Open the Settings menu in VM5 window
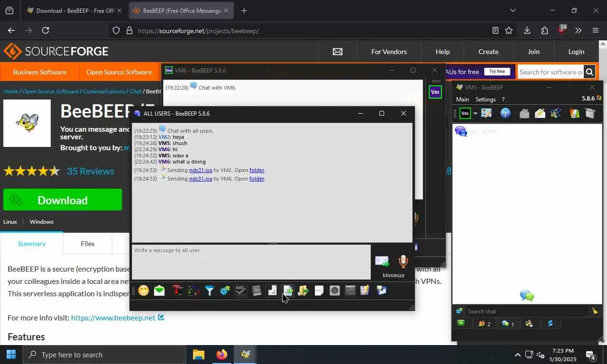 (x=486, y=100)
